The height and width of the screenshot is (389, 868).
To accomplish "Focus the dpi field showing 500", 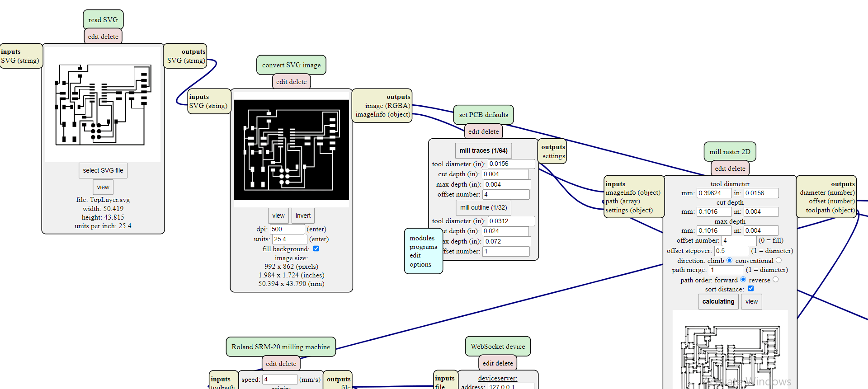I will coord(287,229).
